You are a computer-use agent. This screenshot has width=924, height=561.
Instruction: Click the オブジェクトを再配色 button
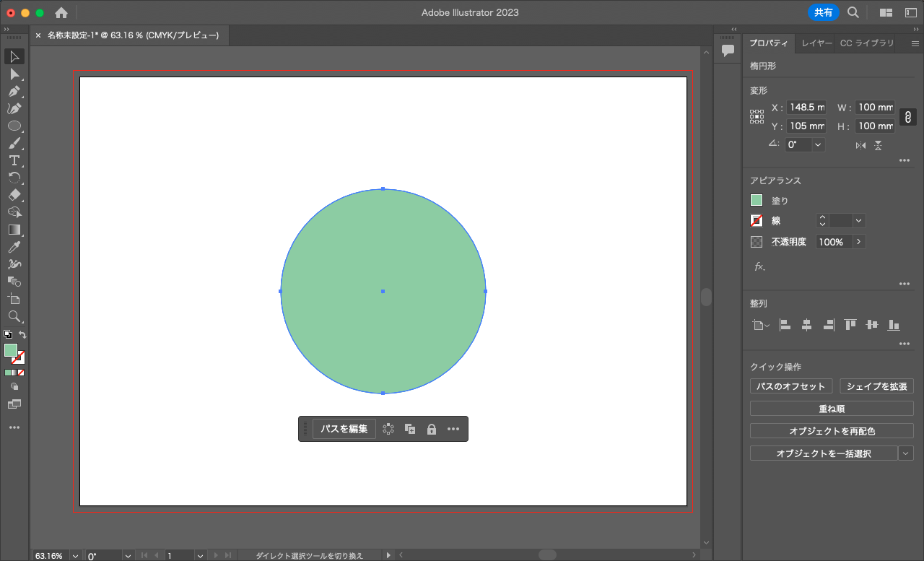pyautogui.click(x=832, y=431)
